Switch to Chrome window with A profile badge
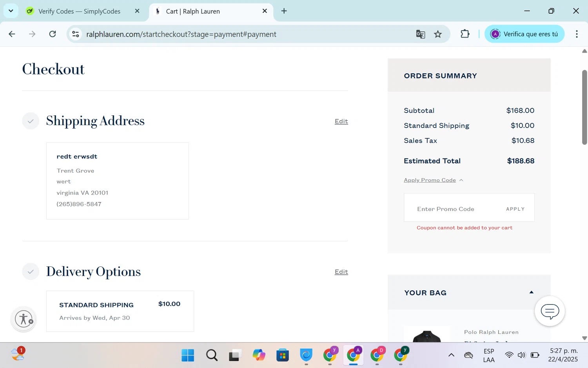The width and height of the screenshot is (588, 368). (354, 354)
